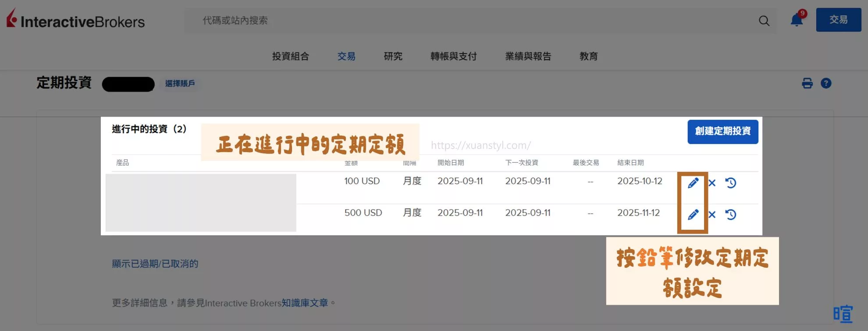
Task: Click the 開始日期 column header
Action: point(451,163)
